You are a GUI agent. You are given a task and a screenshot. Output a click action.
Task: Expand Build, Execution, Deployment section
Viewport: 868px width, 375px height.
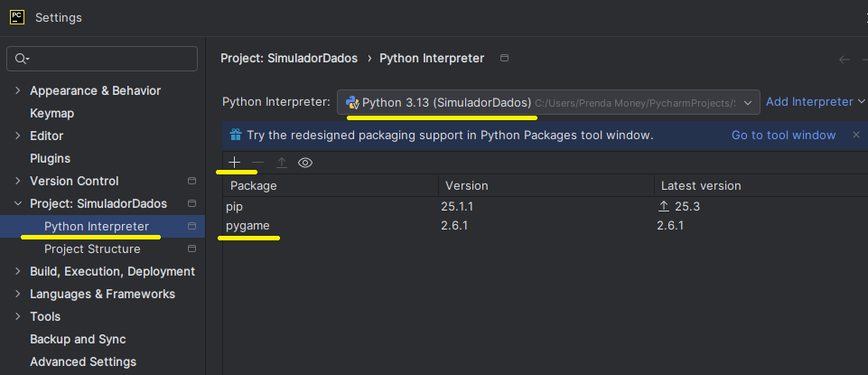tap(18, 271)
